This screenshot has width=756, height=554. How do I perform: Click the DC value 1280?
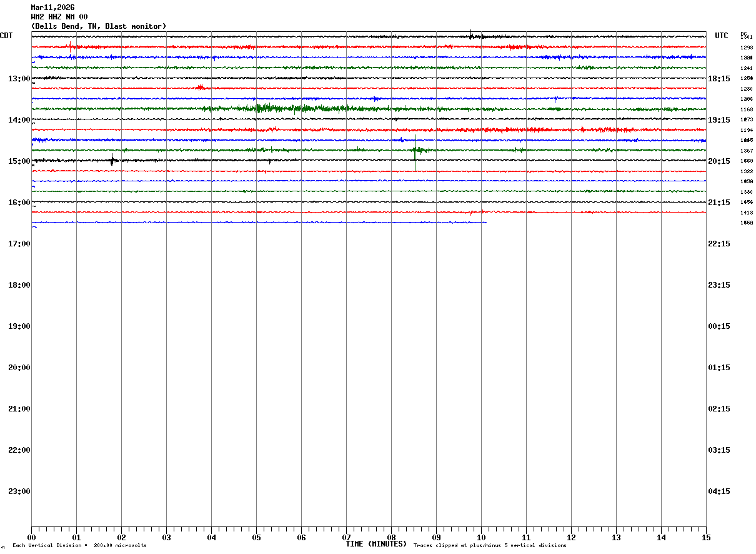pos(747,89)
